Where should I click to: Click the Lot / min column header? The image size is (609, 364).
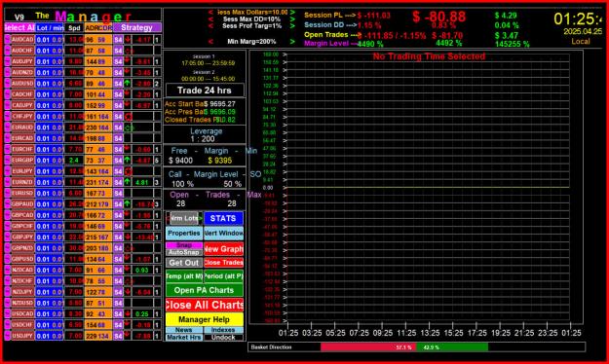pyautogui.click(x=50, y=27)
